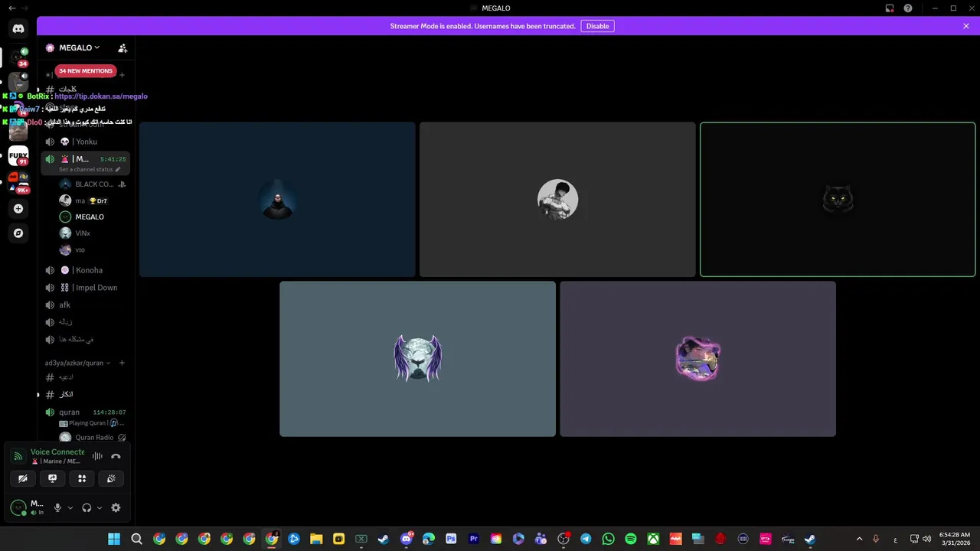Open the quran voice channel
980x551 pixels.
coord(85,412)
